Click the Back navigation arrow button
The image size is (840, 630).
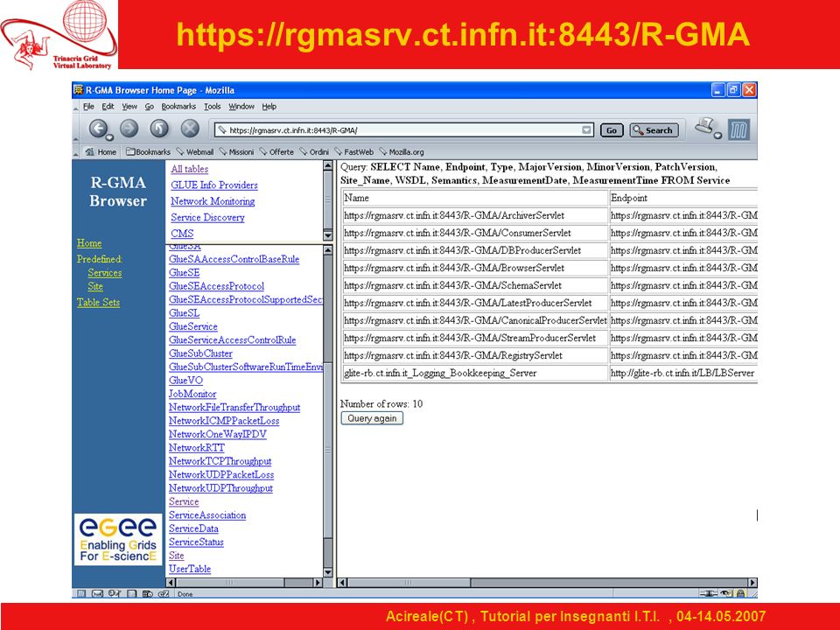tap(99, 129)
